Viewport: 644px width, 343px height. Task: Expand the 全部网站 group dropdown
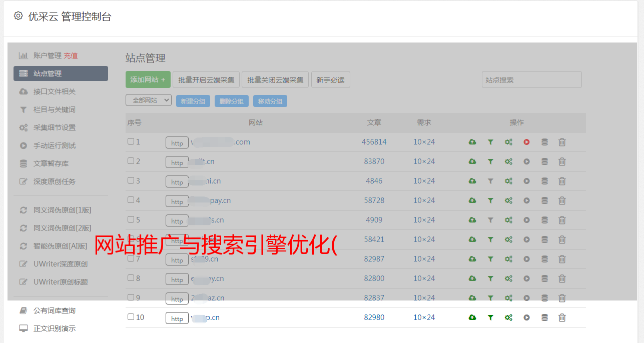coord(149,100)
